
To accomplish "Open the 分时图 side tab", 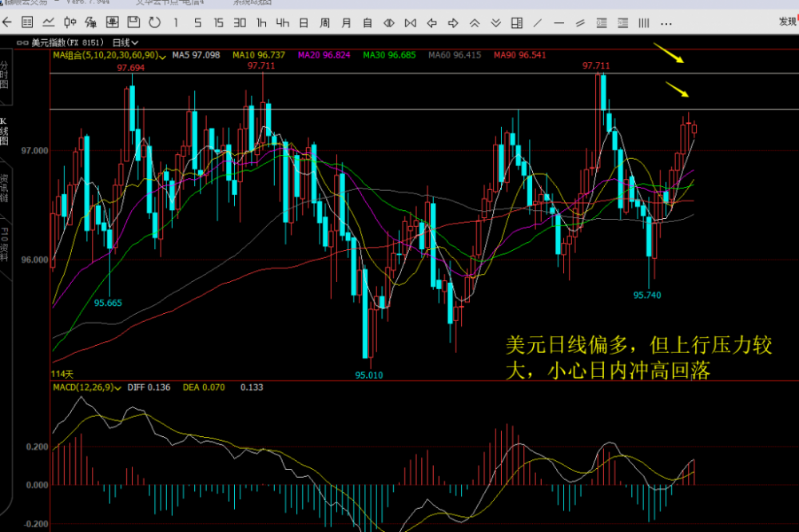I will (5, 75).
